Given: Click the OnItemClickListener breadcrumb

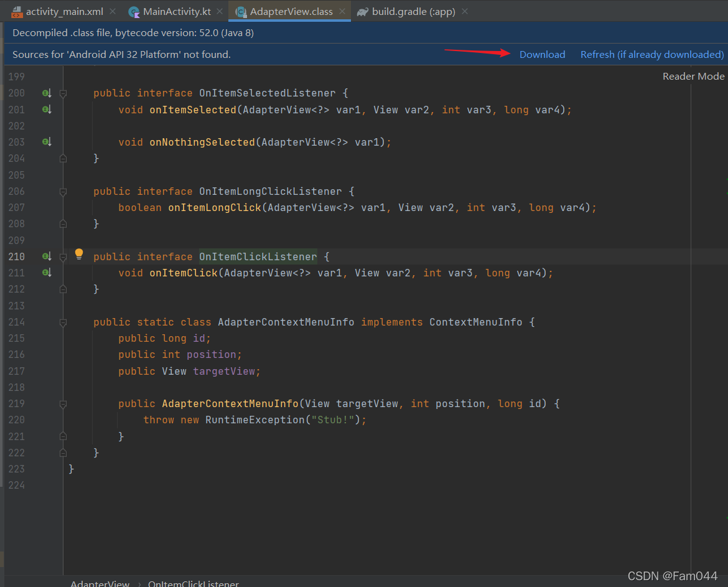Looking at the screenshot, I should 194,583.
